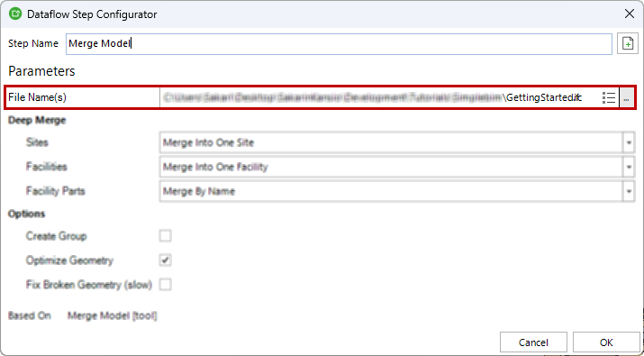
Task: Close the Dataflow Step Configurator dialog
Action: pos(630,14)
